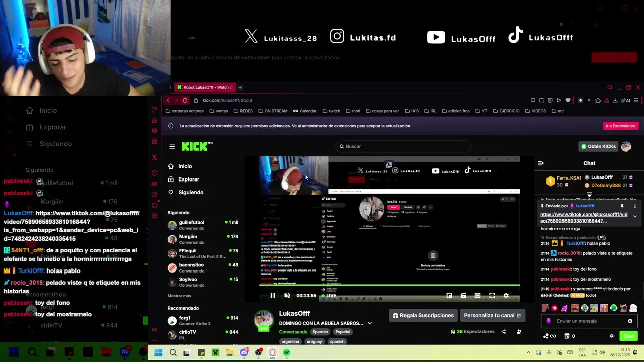644x362 pixels.
Task: Select the argentina tag
Action: coord(290,342)
